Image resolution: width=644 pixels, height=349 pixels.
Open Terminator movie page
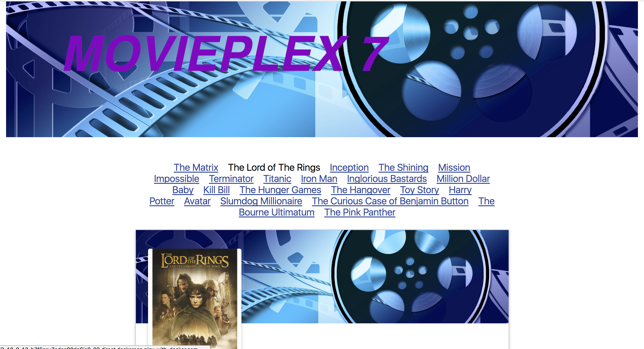(x=232, y=178)
